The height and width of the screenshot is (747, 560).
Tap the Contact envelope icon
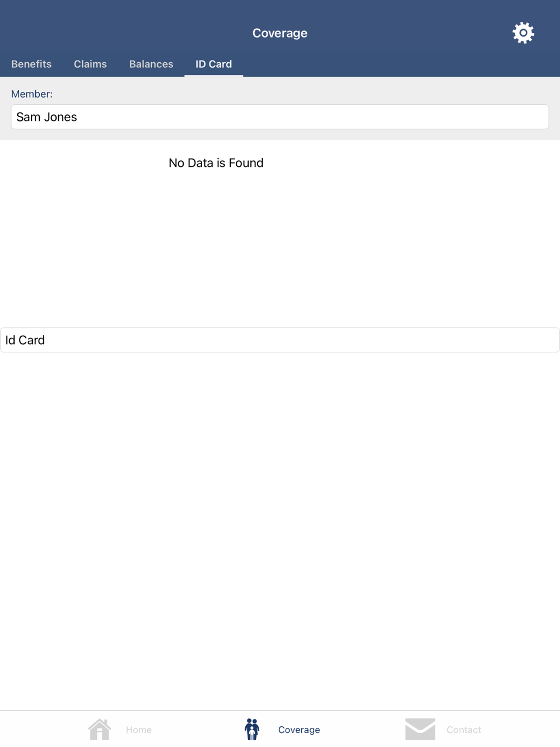[x=420, y=729]
